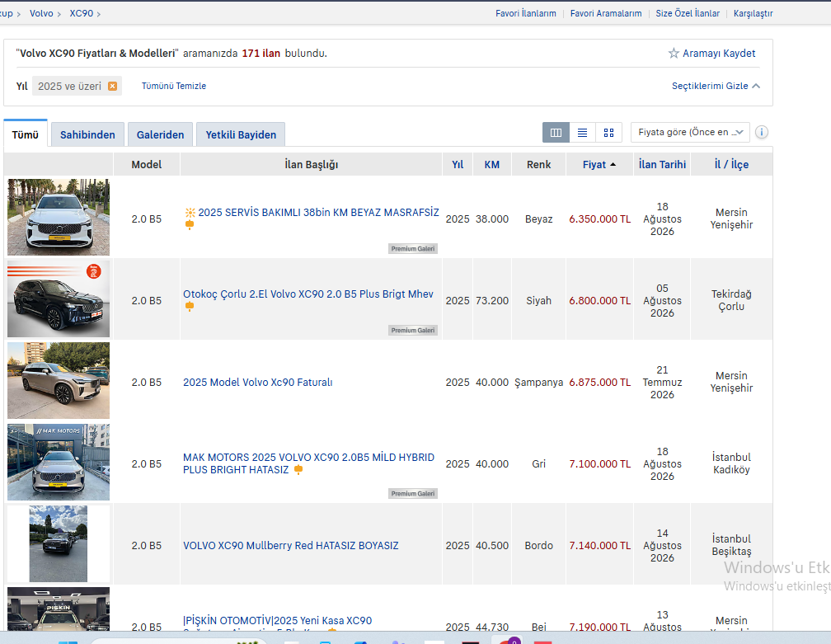Viewport: 831px width, 644px height.
Task: Select the Tümü tab
Action: coord(26,134)
